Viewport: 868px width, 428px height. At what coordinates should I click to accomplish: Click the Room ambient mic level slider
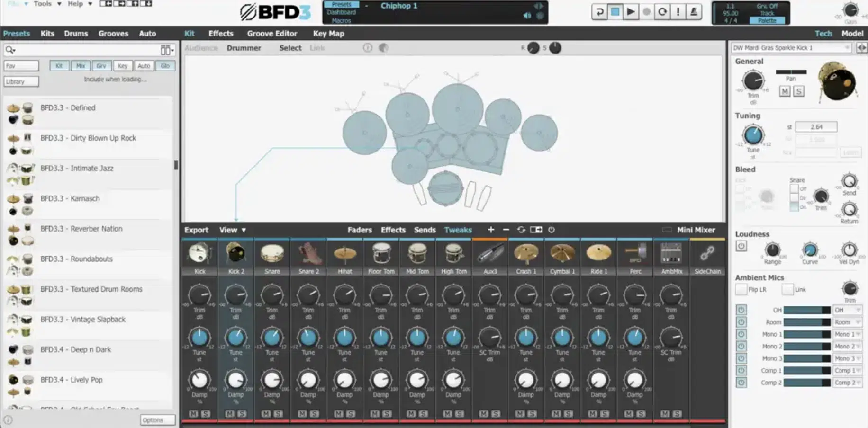(x=807, y=322)
